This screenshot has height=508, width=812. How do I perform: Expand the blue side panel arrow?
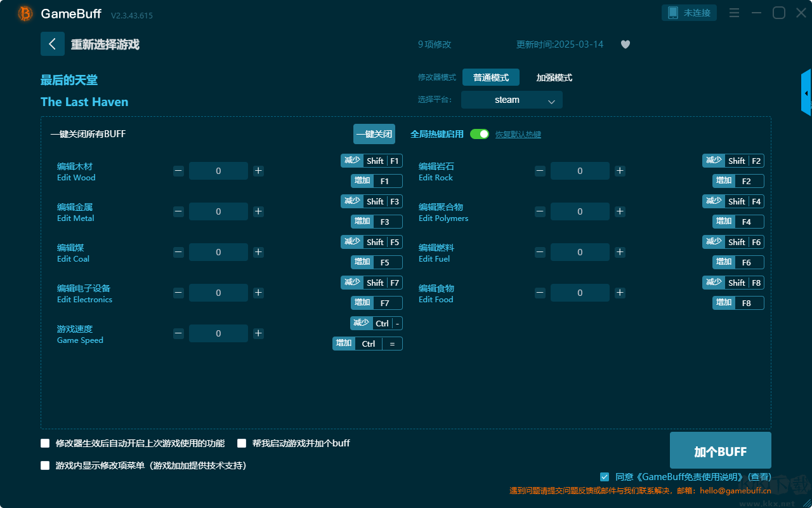(x=806, y=93)
